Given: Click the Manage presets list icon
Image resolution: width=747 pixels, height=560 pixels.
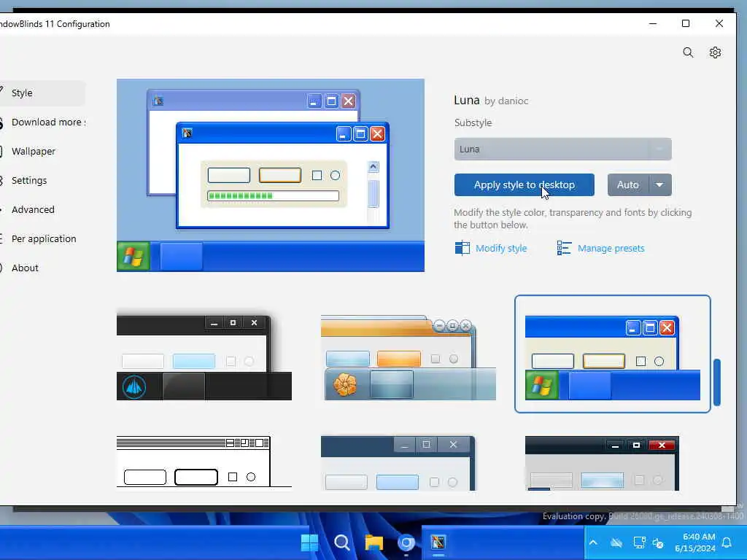Looking at the screenshot, I should (x=564, y=248).
